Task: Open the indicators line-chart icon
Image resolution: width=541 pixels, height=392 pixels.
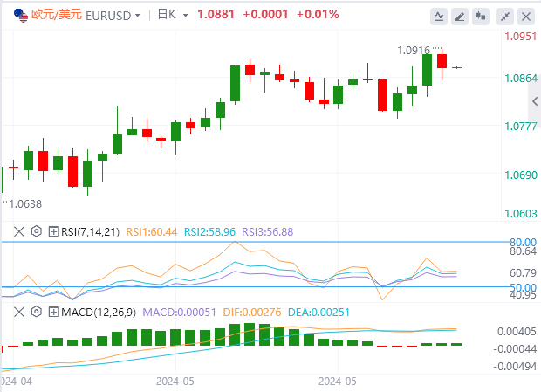Action: 439,17
